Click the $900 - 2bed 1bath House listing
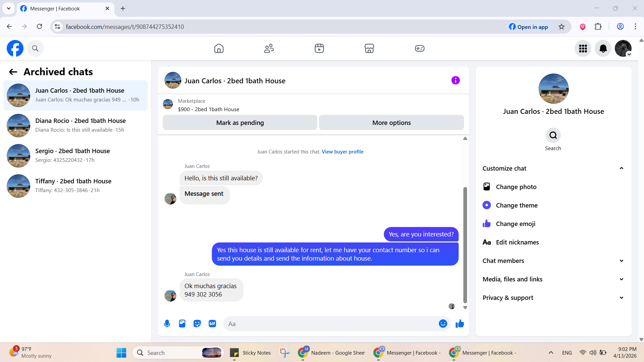 tap(209, 109)
